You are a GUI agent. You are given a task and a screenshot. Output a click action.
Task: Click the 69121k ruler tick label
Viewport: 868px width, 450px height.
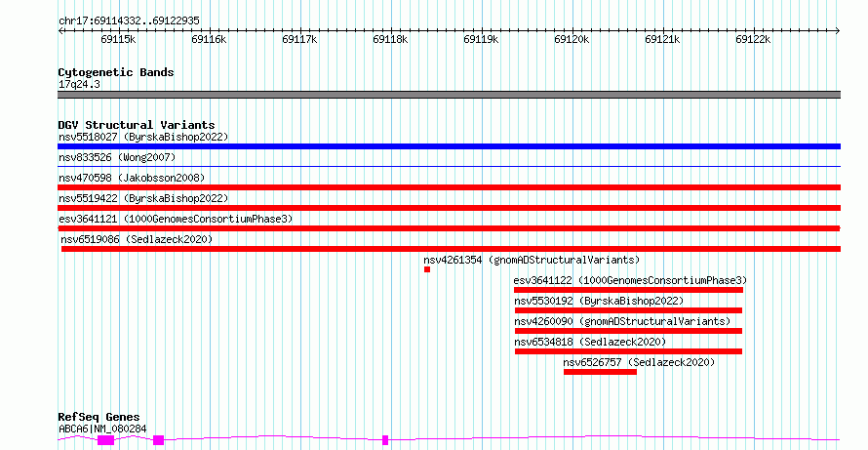(x=662, y=40)
